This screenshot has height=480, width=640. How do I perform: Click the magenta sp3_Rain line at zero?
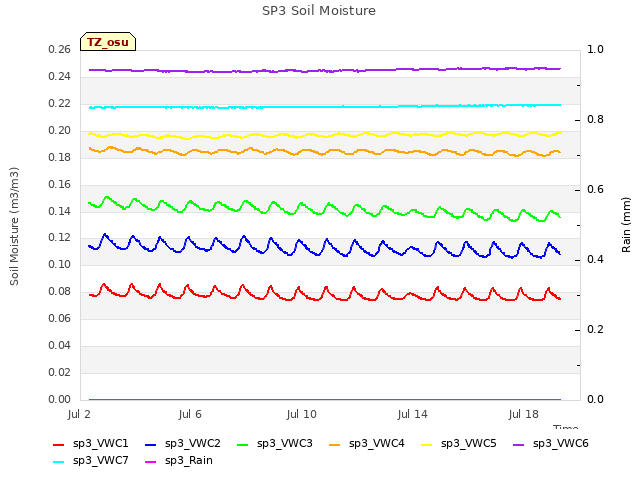click(325, 400)
